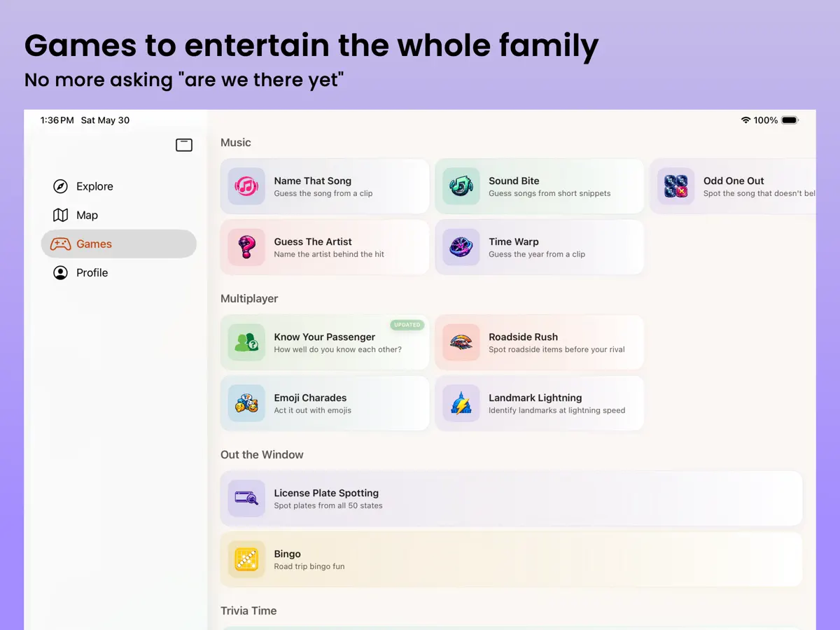Launch Sound Bite by its title
Viewport: 840px width, 630px height.
(514, 181)
